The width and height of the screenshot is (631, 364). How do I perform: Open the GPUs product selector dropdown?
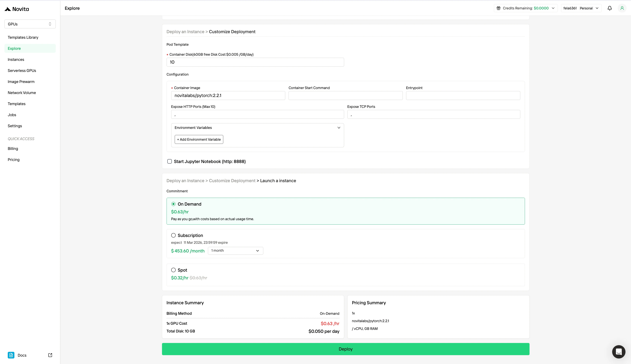(30, 24)
